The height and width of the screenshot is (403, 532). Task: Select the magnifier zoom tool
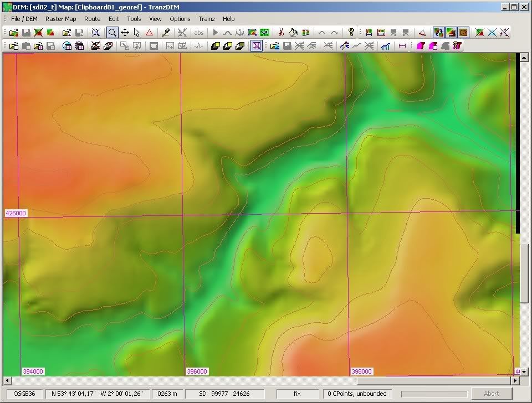(x=112, y=33)
